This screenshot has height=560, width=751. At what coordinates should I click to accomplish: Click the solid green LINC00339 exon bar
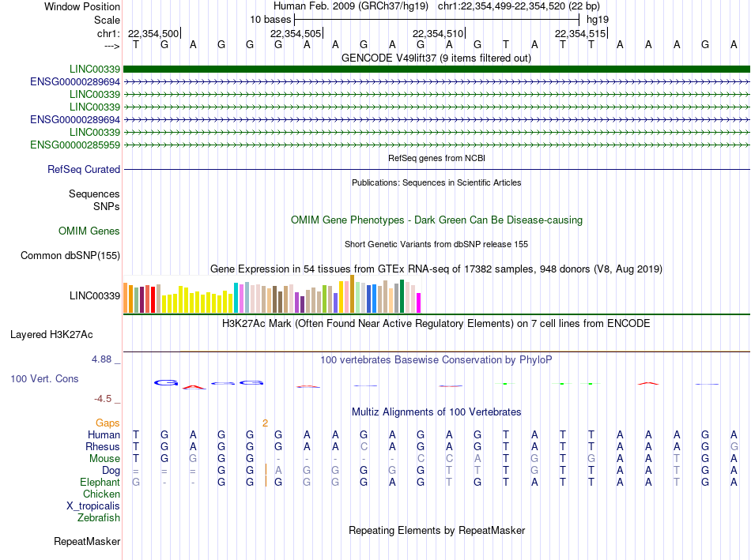coord(436,69)
